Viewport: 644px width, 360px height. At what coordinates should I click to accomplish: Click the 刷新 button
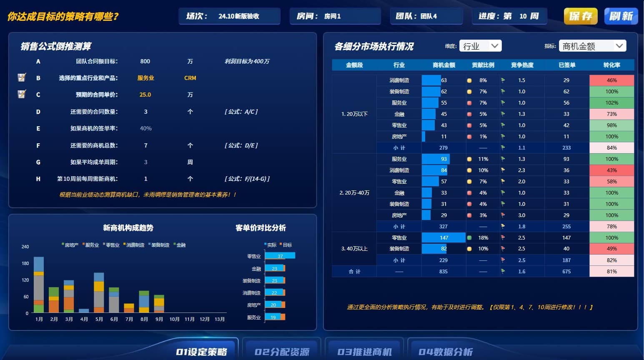621,16
